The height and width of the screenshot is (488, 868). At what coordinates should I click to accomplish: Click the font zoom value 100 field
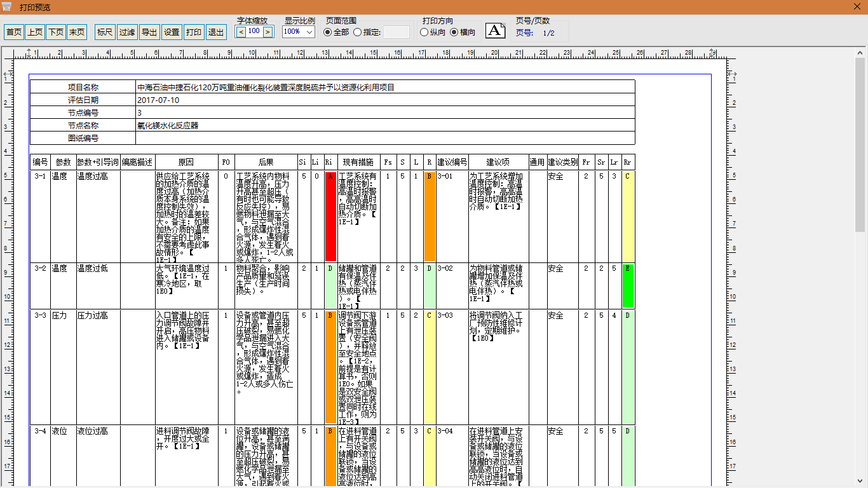254,31
